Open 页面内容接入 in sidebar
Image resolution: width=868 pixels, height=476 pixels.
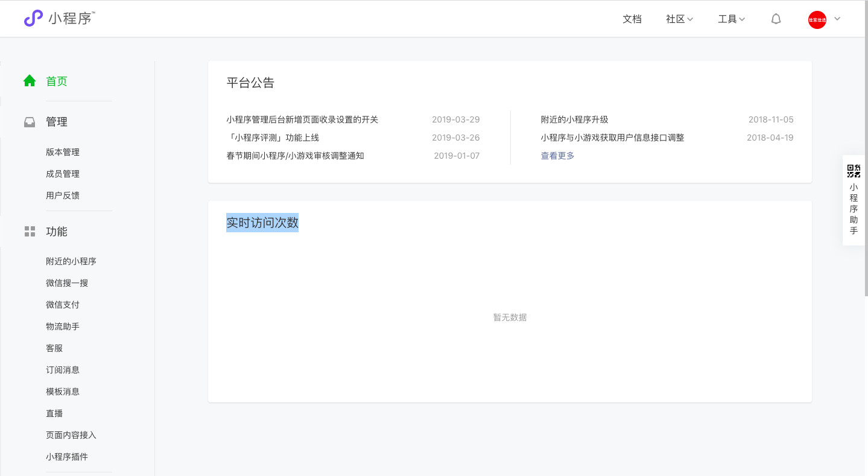(71, 435)
